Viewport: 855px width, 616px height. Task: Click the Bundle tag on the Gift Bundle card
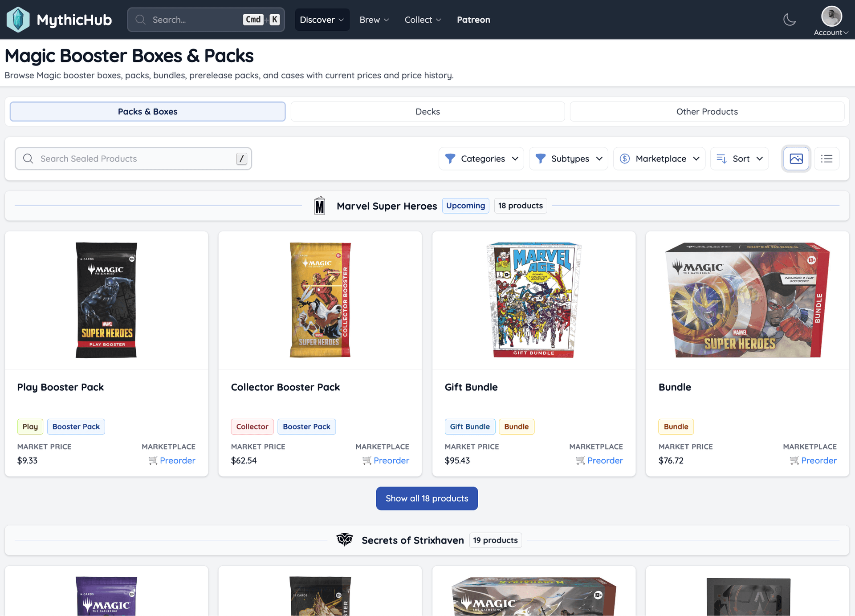(516, 426)
